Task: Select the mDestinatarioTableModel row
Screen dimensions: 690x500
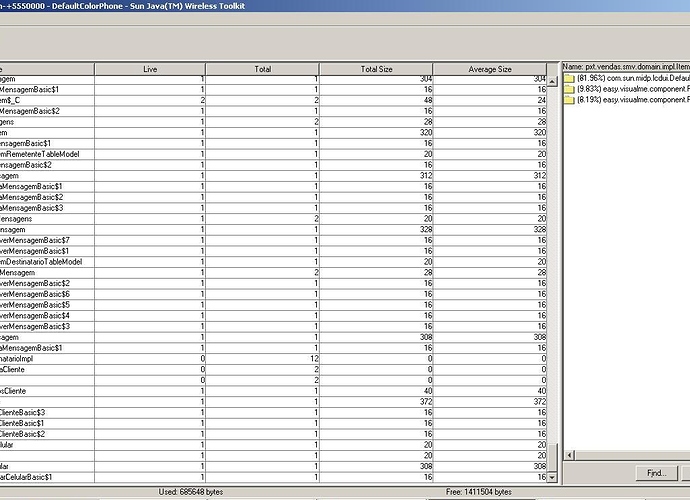Action: 273,262
